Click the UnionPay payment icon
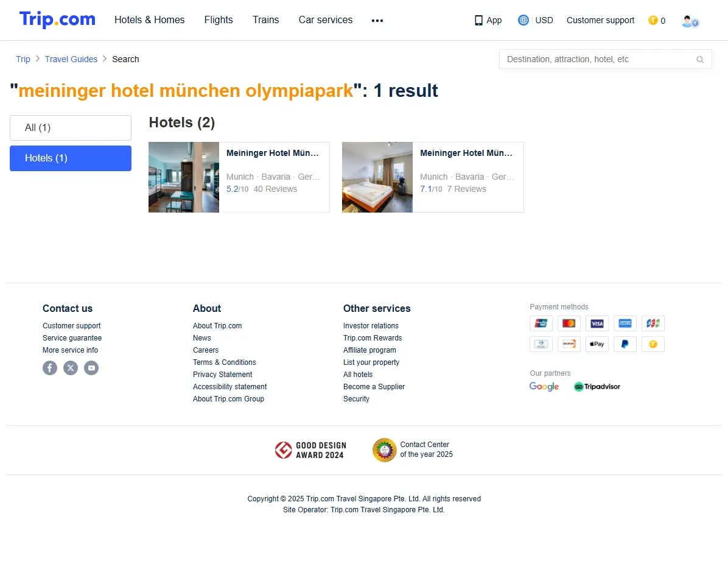Image resolution: width=728 pixels, height=561 pixels. tap(541, 323)
